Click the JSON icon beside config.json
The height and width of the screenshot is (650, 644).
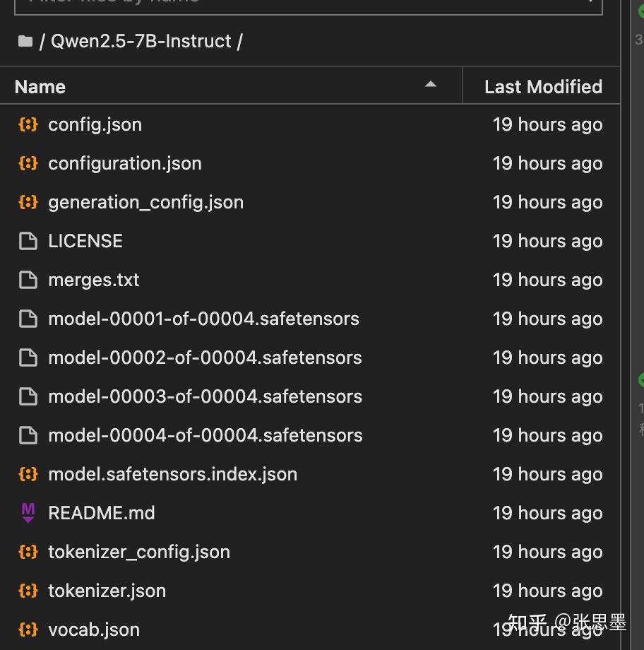tap(28, 125)
